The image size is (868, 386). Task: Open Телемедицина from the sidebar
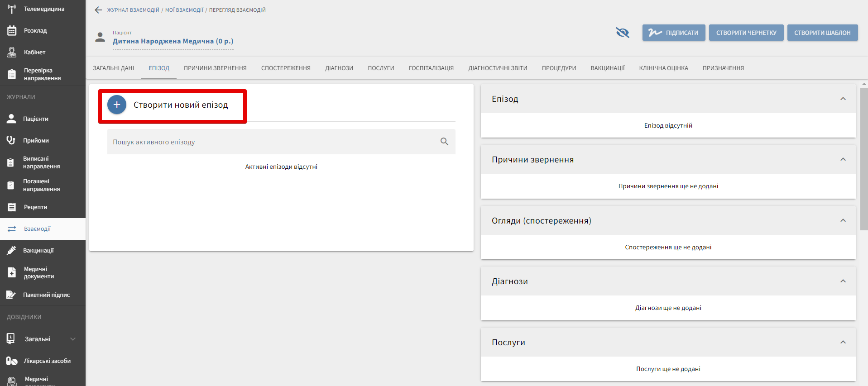(x=43, y=9)
